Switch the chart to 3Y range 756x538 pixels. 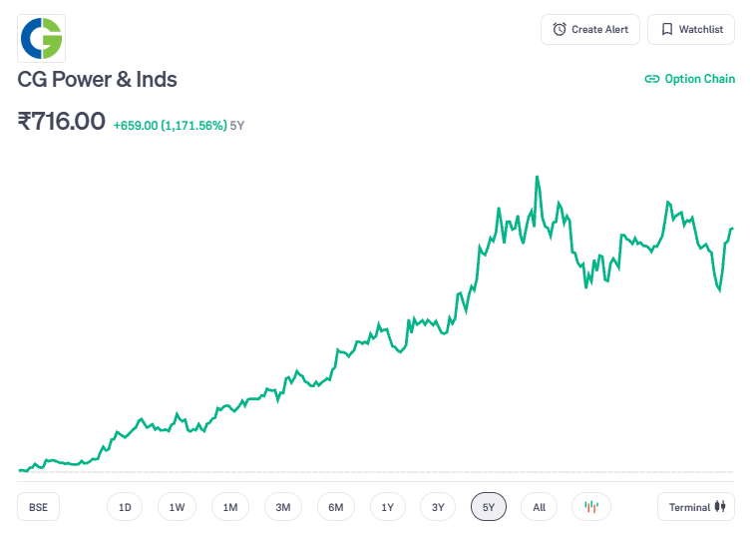point(438,507)
